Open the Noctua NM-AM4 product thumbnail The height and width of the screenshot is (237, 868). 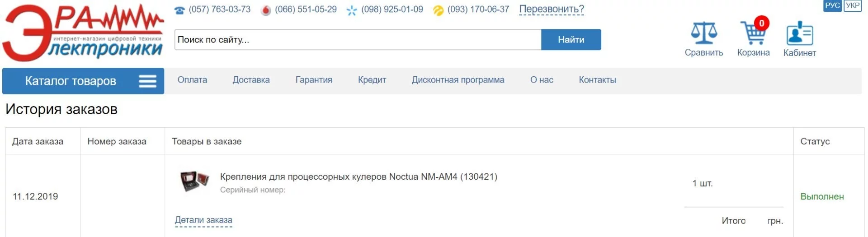194,181
